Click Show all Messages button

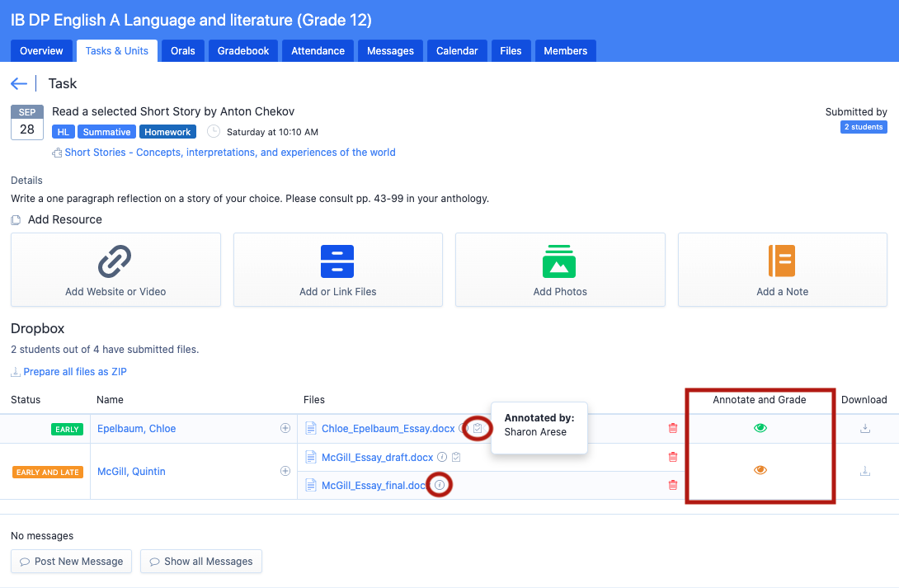(201, 562)
